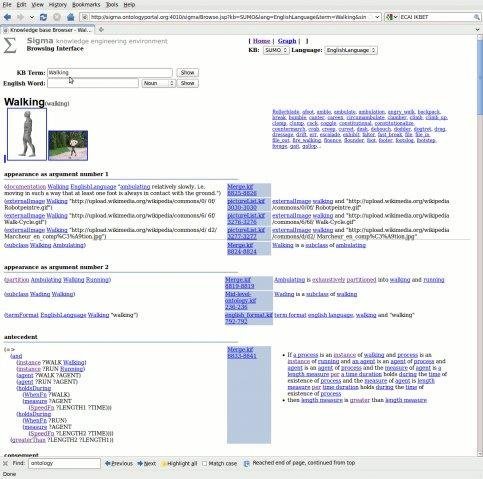This screenshot has height=479, width=483.
Task: Click Previous in the Find bar
Action: pos(119,463)
